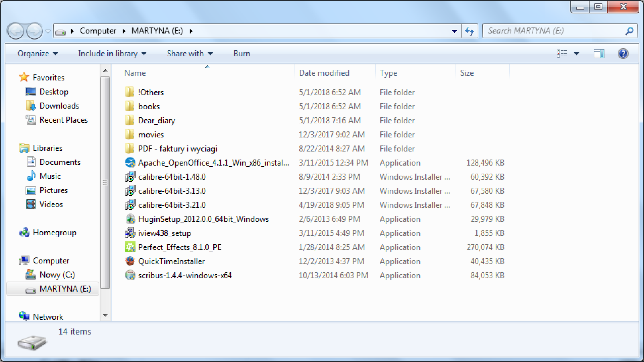Viewport: 644px width, 362px height.
Task: Open the Music library
Action: pyautogui.click(x=50, y=176)
